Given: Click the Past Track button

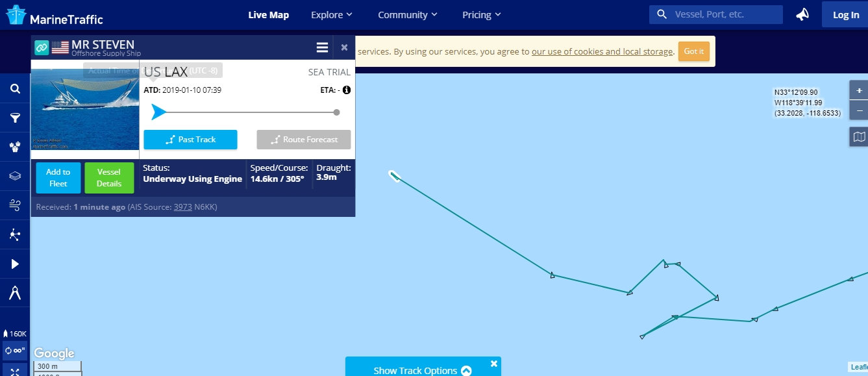Looking at the screenshot, I should coord(190,140).
